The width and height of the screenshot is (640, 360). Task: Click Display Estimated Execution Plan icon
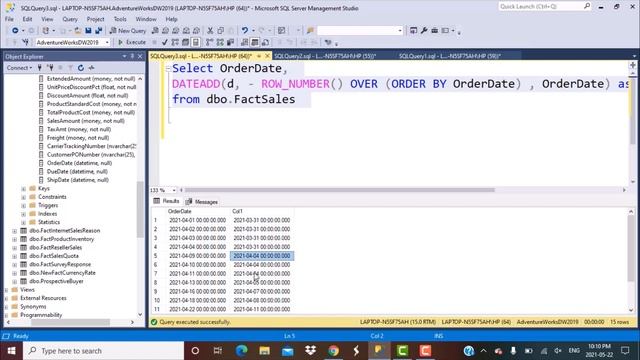(x=175, y=42)
